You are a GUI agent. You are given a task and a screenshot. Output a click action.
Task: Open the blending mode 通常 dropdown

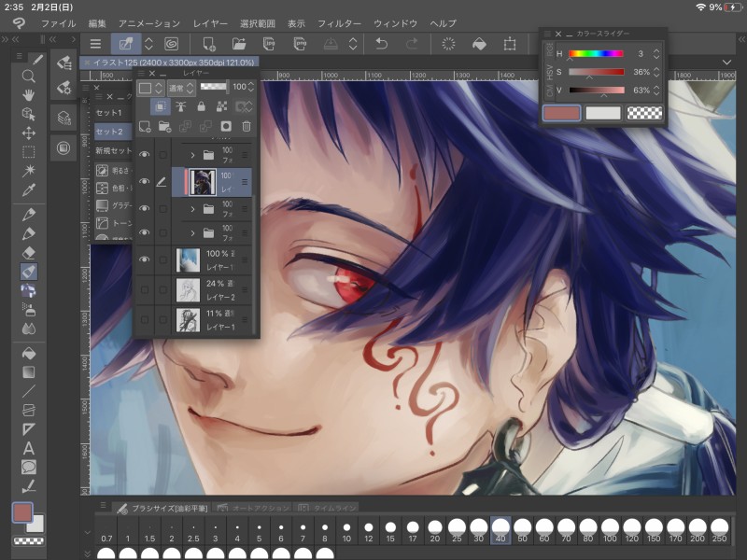(x=181, y=88)
